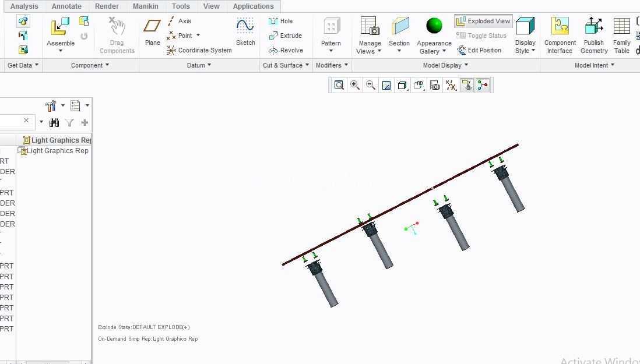The width and height of the screenshot is (640, 364).
Task: Insert a Coordinate System datum
Action: click(199, 50)
